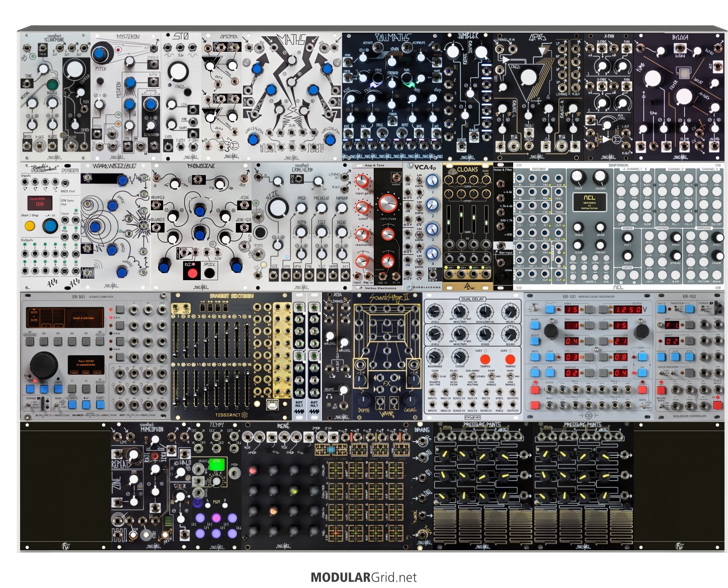The height and width of the screenshot is (588, 728).
Task: Click the ER-102 module title
Action: click(689, 296)
